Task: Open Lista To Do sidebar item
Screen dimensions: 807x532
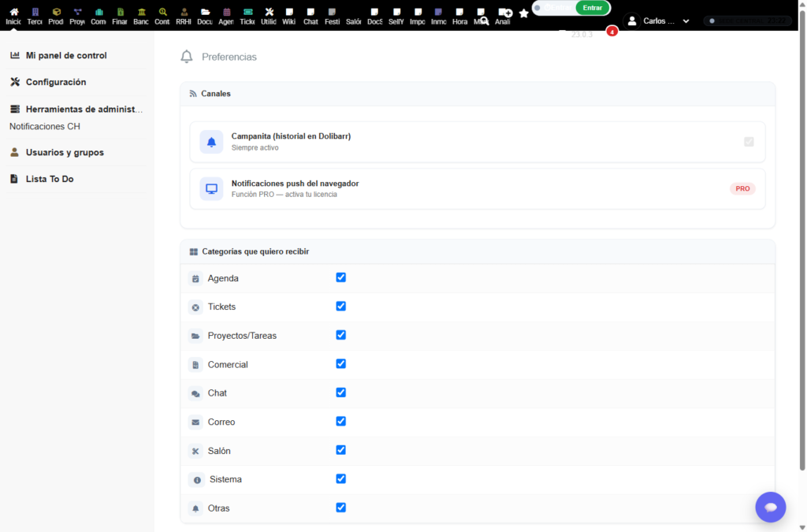Action: tap(50, 179)
